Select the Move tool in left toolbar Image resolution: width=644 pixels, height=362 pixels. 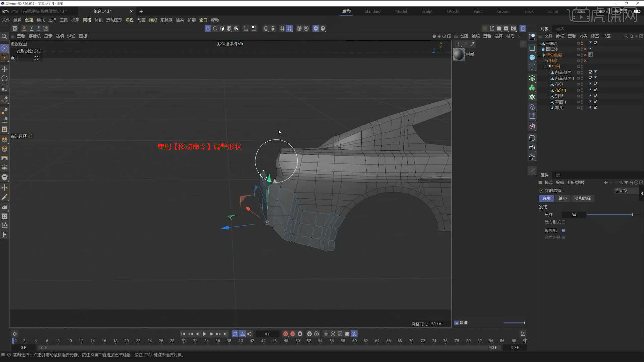tap(5, 69)
